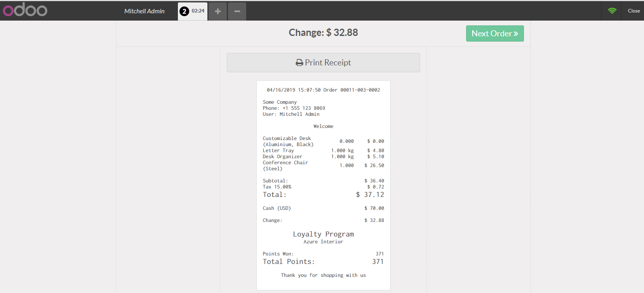Close the point of sale session
Screen dimensions: 644x293
pyautogui.click(x=633, y=11)
